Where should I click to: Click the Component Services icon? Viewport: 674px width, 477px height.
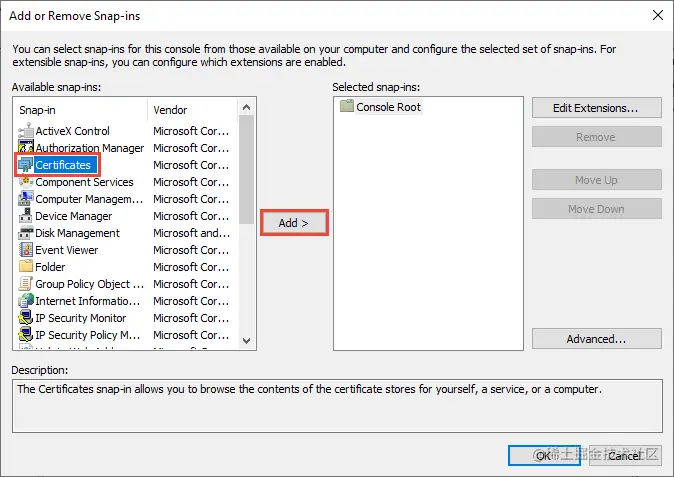click(26, 182)
